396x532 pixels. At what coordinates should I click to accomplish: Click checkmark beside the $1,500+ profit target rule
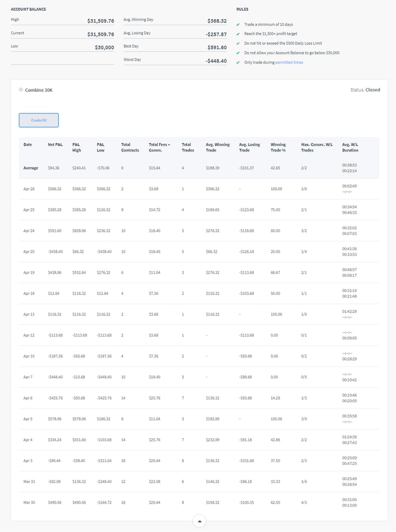pyautogui.click(x=238, y=34)
